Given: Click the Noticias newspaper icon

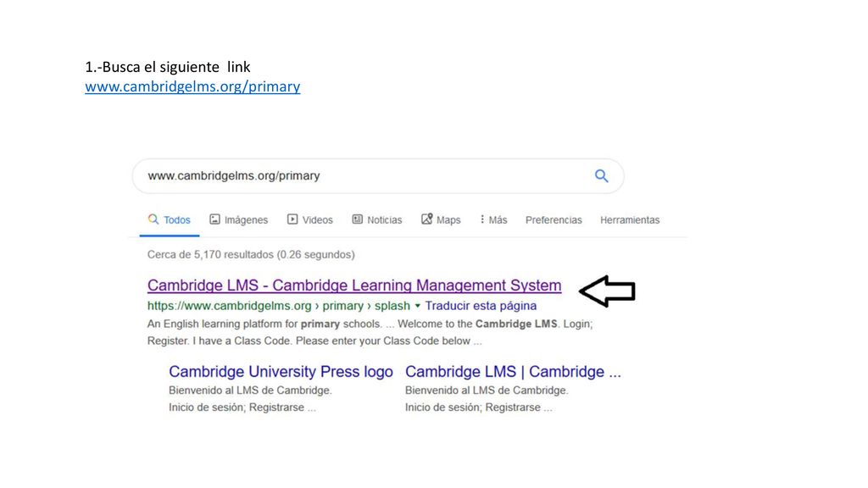Looking at the screenshot, I should (x=358, y=219).
